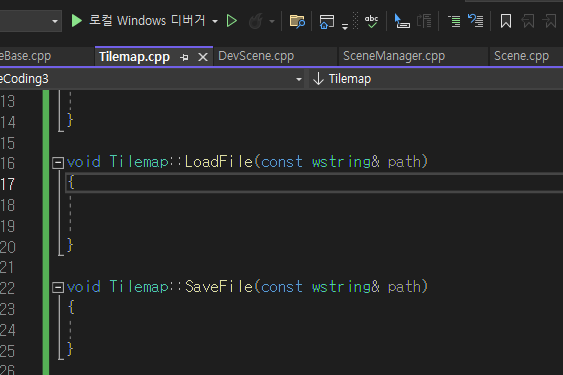The width and height of the screenshot is (563, 375).
Task: Click the LoadFile function name
Action: coord(219,162)
